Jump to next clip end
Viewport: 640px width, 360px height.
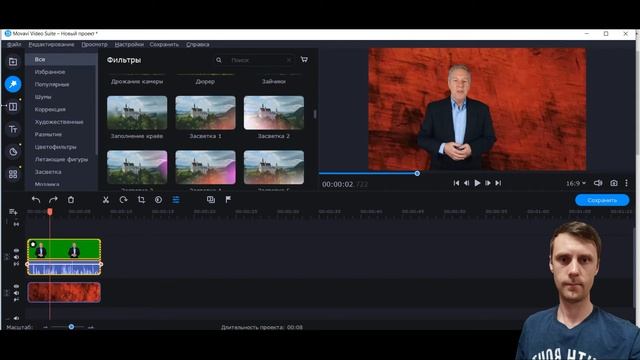click(x=498, y=183)
